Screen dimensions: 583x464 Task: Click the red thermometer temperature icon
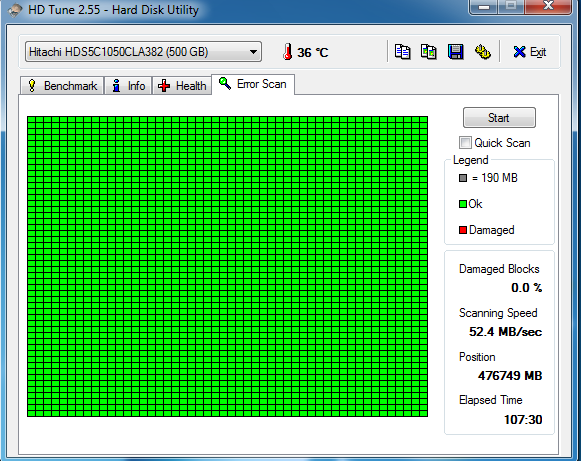click(x=287, y=52)
